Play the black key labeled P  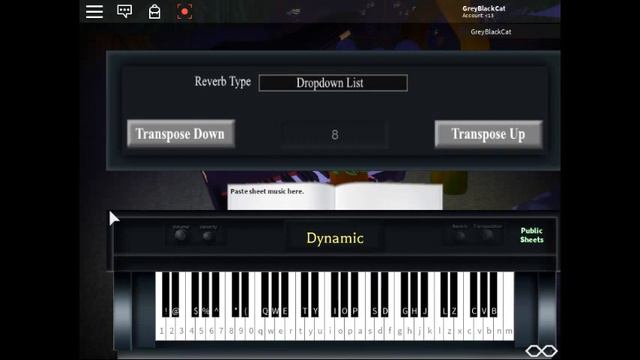click(x=355, y=294)
